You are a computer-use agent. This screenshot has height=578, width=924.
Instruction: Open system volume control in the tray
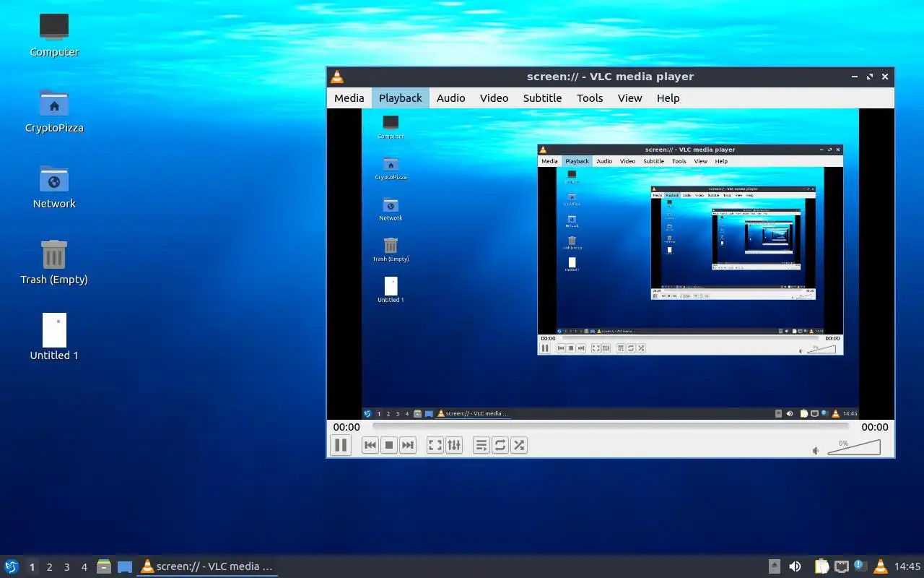pyautogui.click(x=795, y=566)
